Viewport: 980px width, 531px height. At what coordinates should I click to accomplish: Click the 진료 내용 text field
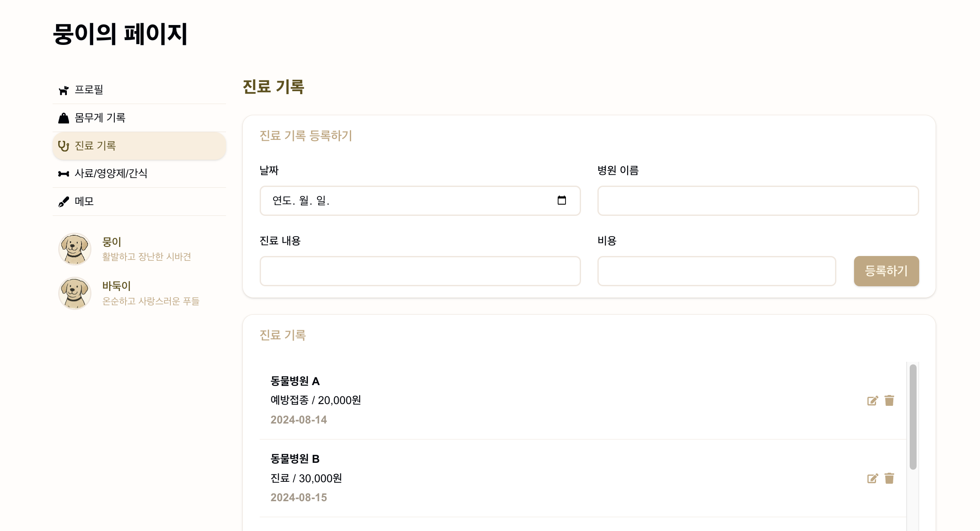point(420,271)
